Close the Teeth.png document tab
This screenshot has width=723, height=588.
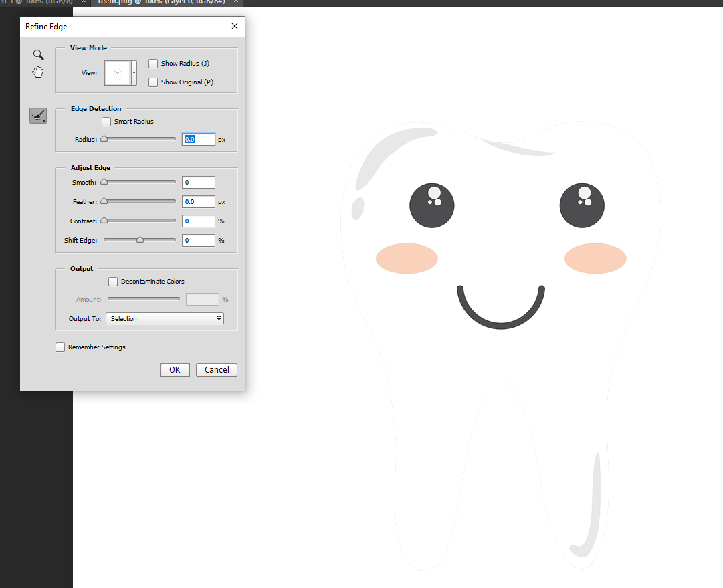236,2
